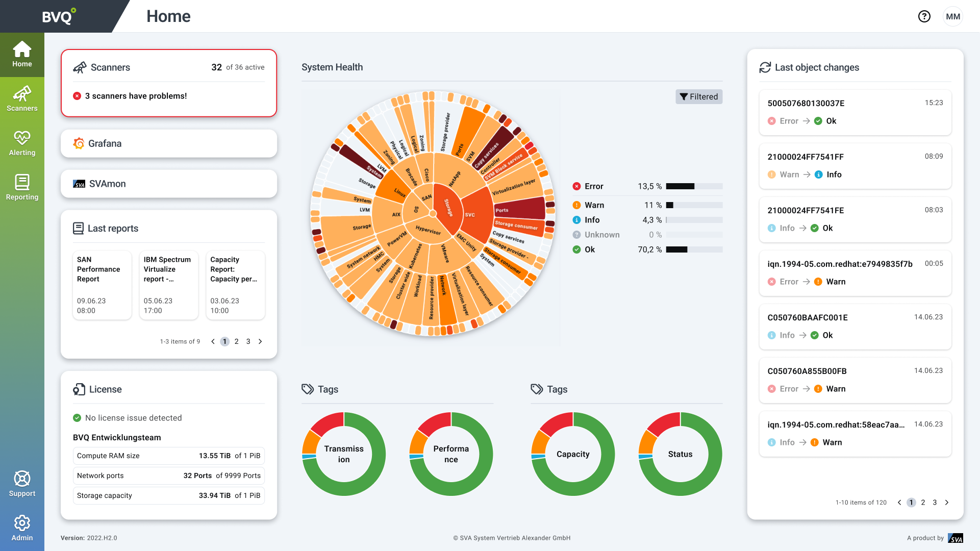Open the MM user avatar menu

[x=952, y=16]
